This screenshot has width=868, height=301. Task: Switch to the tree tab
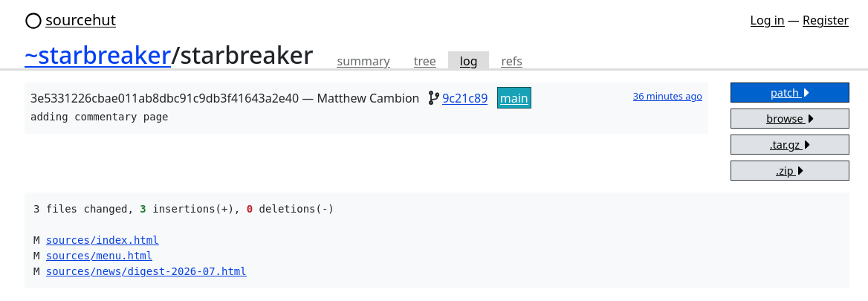[424, 61]
